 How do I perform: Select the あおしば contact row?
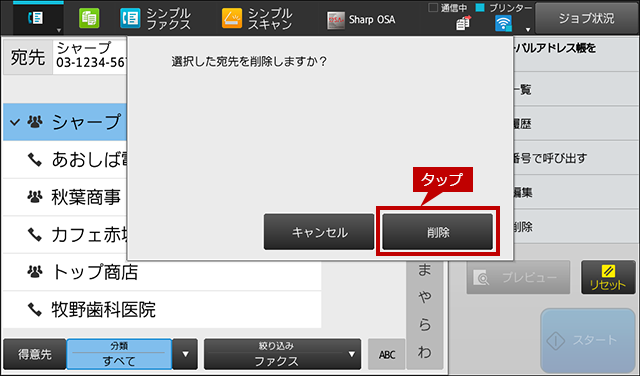[x=65, y=160]
